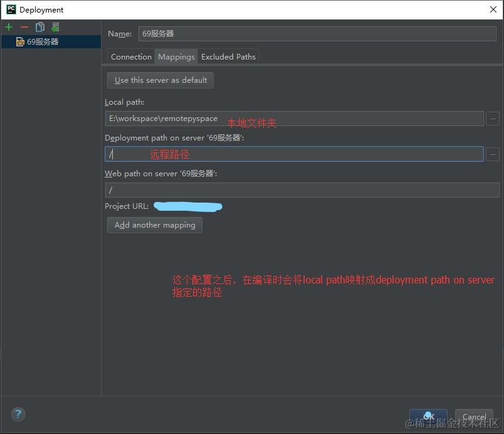Open the help question mark button
This screenshot has width=504, height=434.
[x=18, y=414]
